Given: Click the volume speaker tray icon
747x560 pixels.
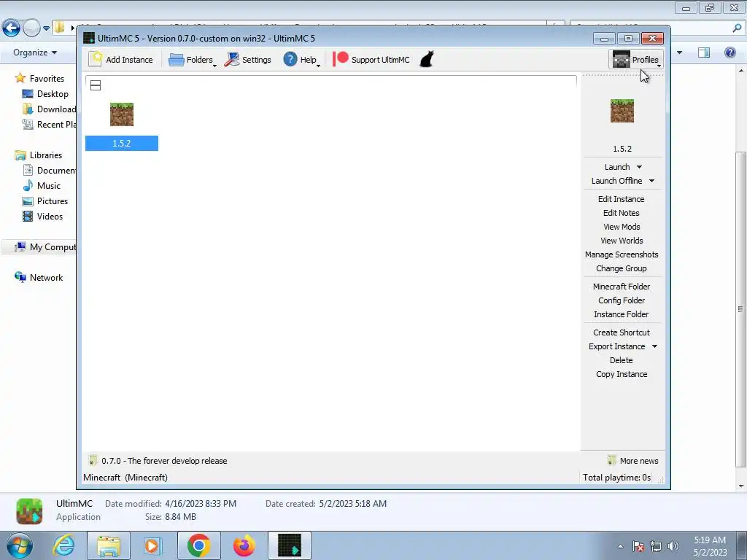Looking at the screenshot, I should click(x=673, y=546).
